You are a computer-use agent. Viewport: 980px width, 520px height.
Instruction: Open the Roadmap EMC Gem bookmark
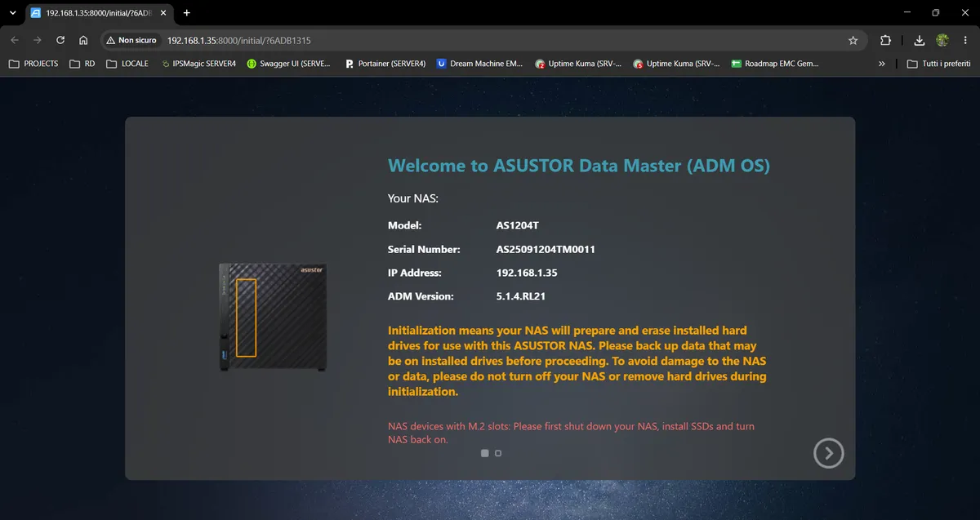click(x=774, y=63)
